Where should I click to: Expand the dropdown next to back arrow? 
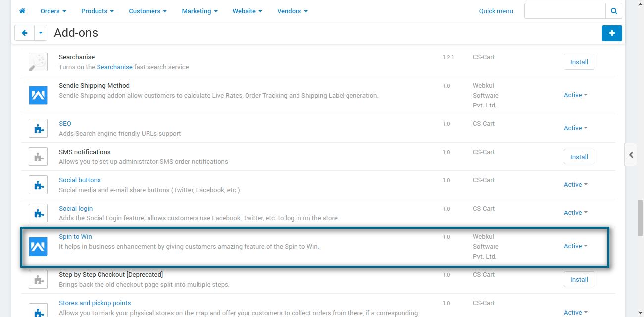coord(41,33)
